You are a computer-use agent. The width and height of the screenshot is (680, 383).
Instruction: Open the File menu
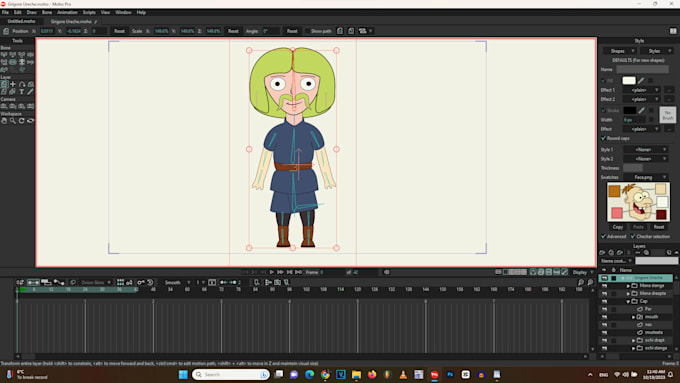[x=5, y=13]
